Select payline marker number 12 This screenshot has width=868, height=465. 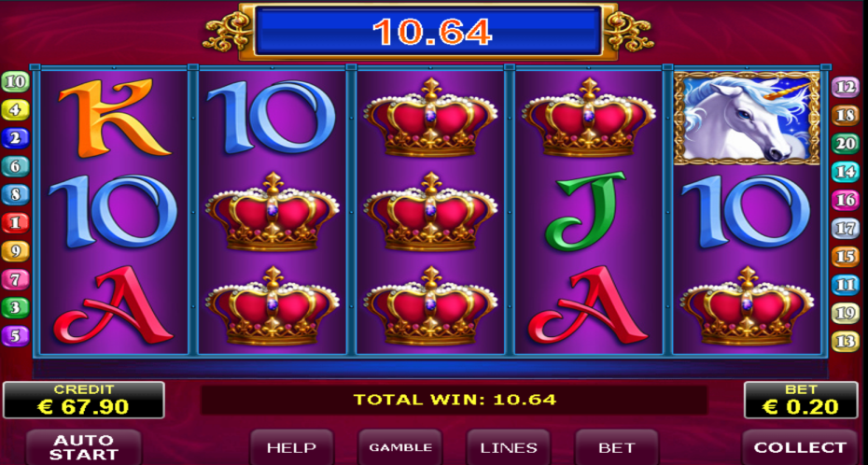click(846, 87)
